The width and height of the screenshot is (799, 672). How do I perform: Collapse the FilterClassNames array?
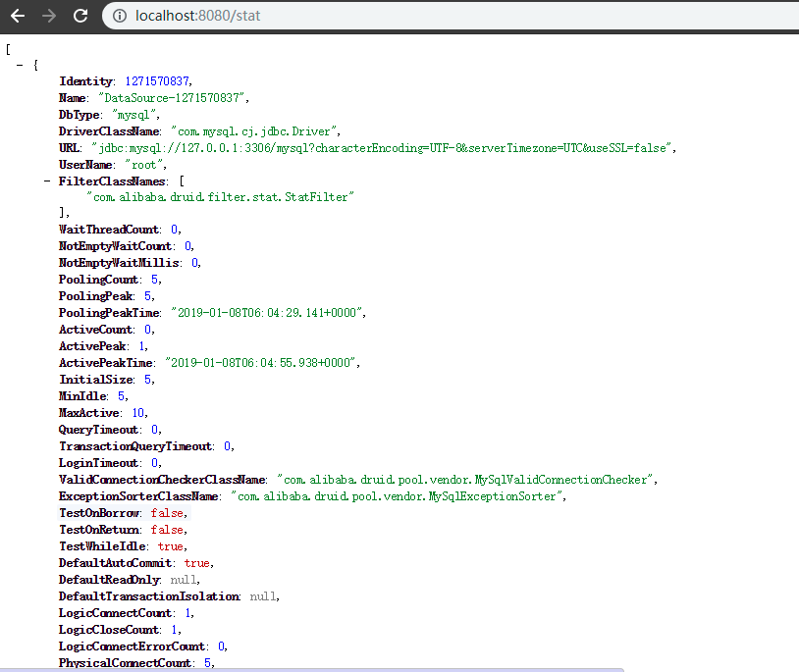(x=48, y=181)
